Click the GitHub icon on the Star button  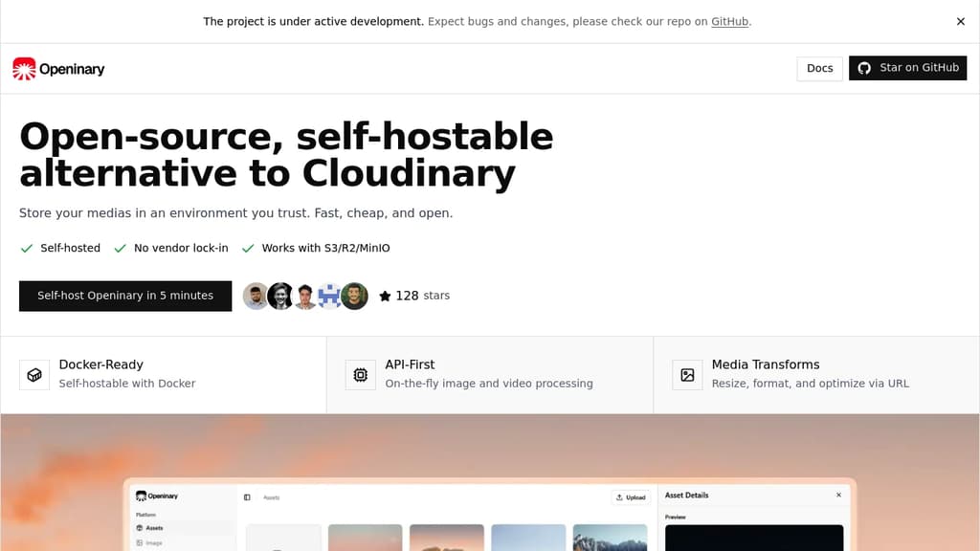pyautogui.click(x=864, y=68)
